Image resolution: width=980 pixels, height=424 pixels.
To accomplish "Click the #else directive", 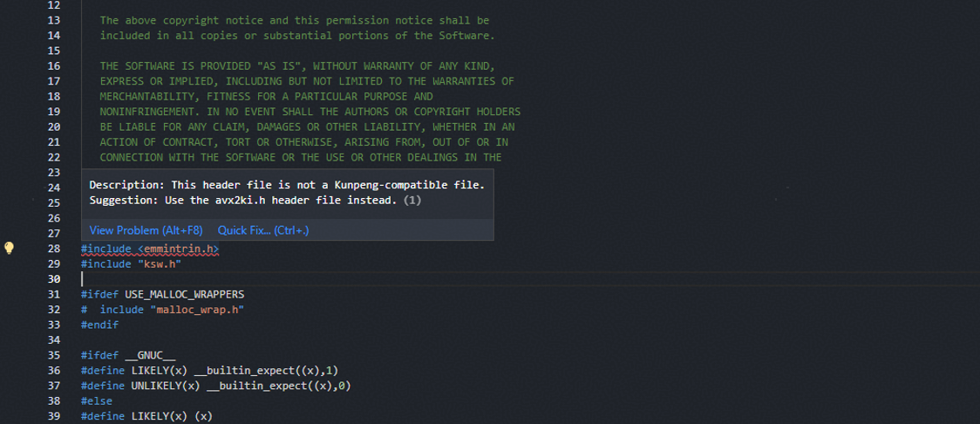I will (94, 400).
